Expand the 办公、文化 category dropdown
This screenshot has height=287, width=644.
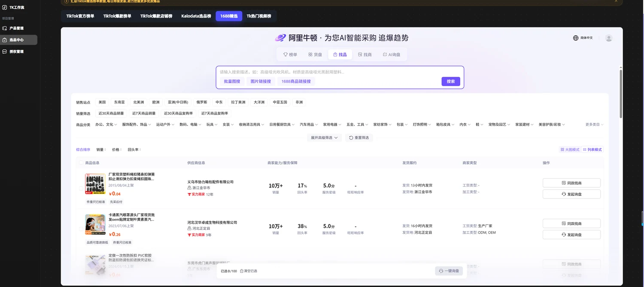(x=106, y=125)
